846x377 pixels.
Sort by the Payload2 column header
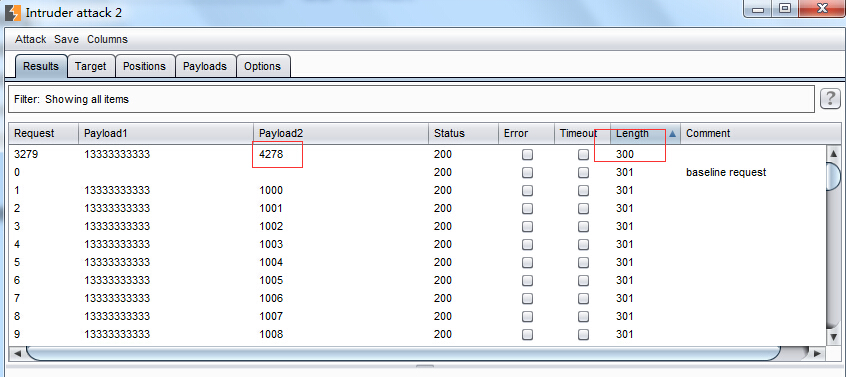(x=341, y=133)
